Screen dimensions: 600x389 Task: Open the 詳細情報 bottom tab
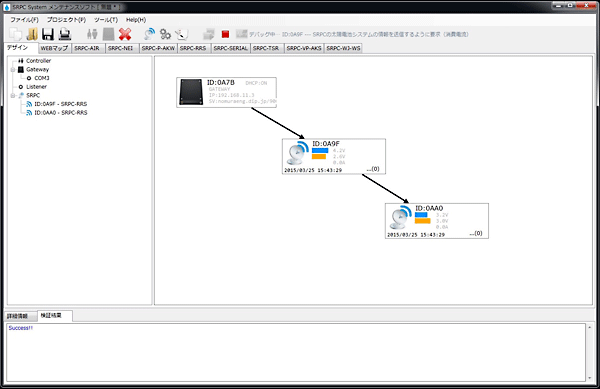point(20,316)
